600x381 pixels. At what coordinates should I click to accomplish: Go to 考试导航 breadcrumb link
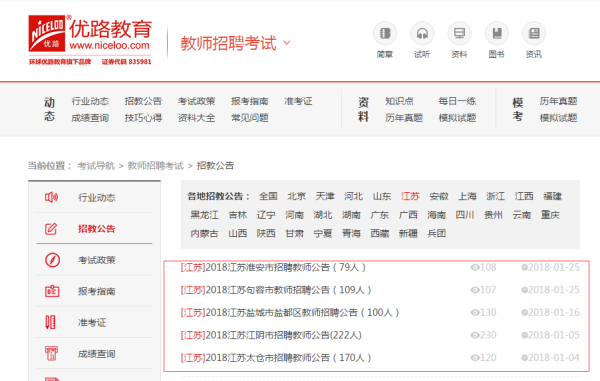(96, 166)
